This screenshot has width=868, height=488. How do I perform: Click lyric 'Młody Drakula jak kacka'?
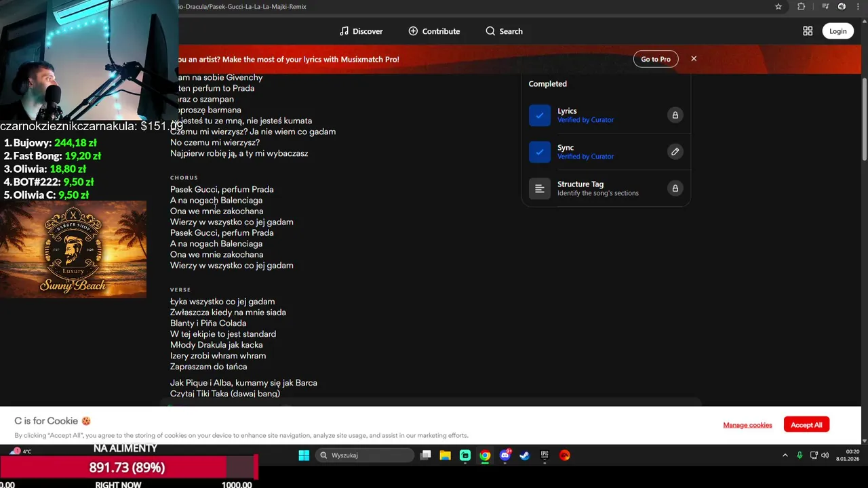[216, 345]
